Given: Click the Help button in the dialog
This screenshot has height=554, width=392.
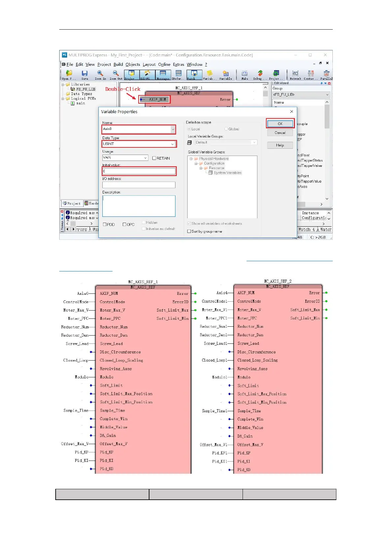Looking at the screenshot, I should [x=280, y=145].
